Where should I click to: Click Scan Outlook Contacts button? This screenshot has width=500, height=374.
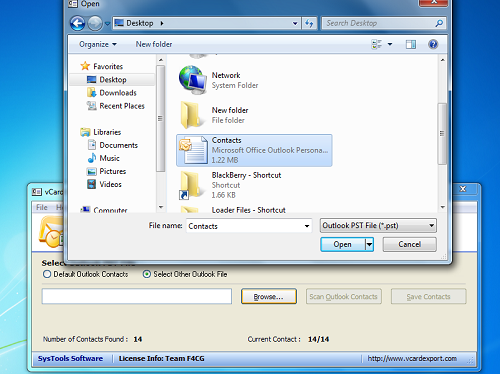344,296
